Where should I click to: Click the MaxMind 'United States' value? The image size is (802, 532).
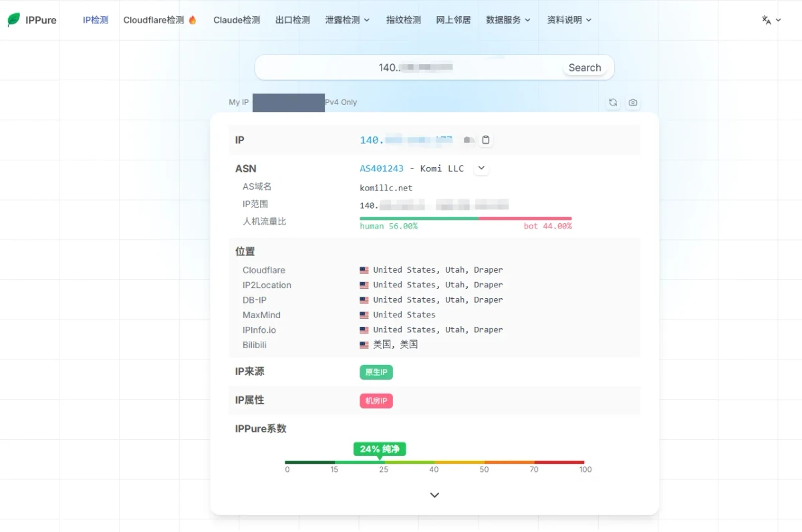click(404, 315)
